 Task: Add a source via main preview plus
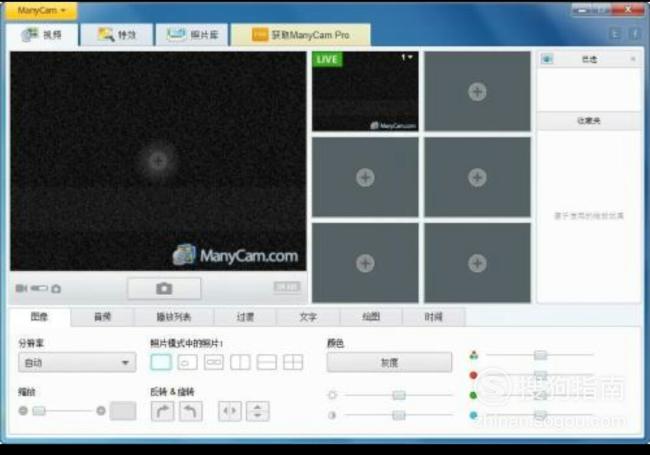(158, 161)
